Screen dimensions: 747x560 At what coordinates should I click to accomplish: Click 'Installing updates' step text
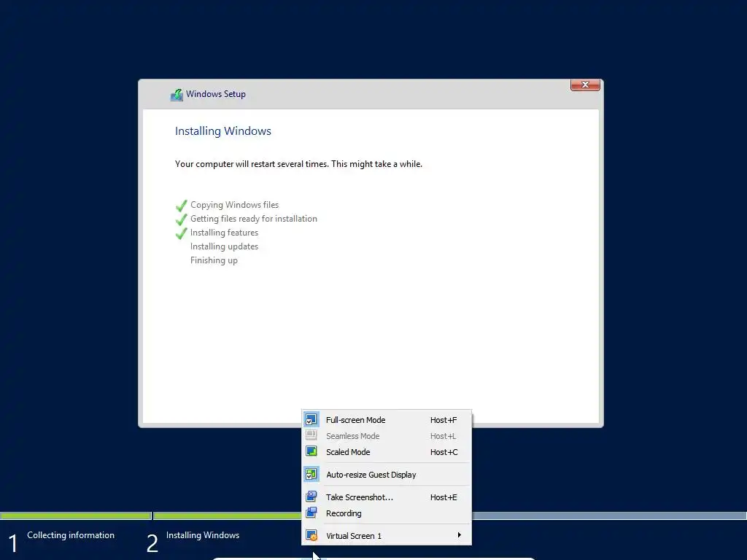click(224, 246)
